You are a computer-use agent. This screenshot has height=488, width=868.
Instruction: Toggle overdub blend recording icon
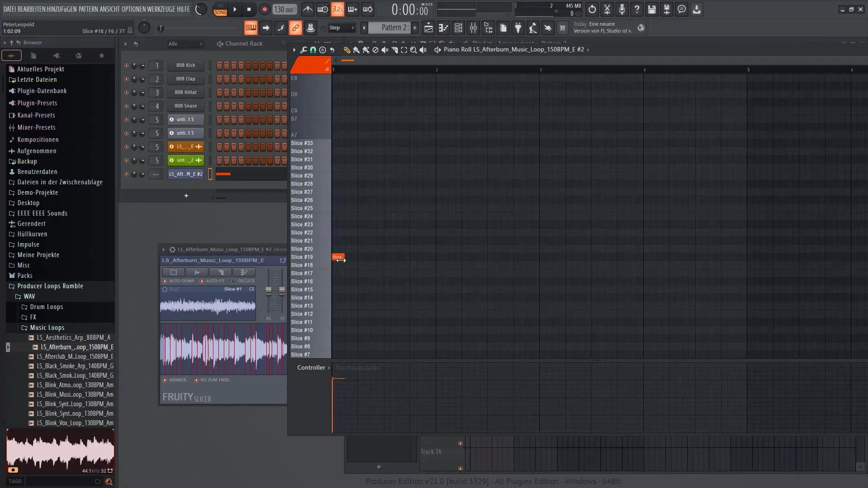353,9
